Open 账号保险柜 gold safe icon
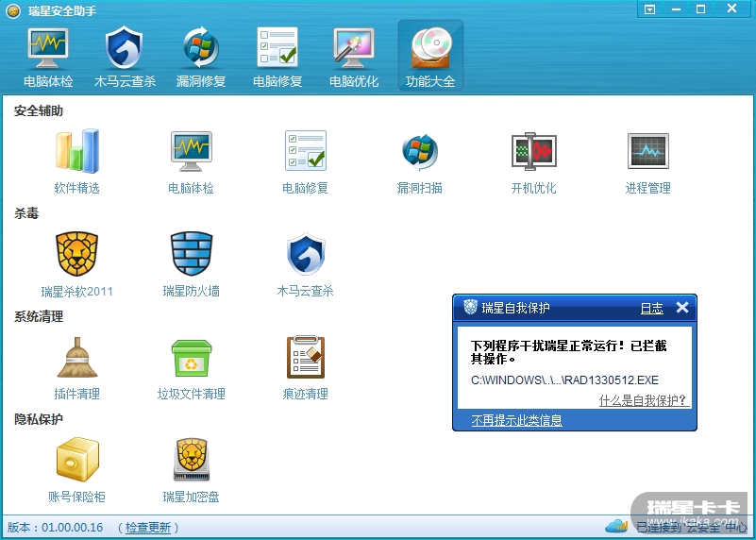 coord(77,460)
